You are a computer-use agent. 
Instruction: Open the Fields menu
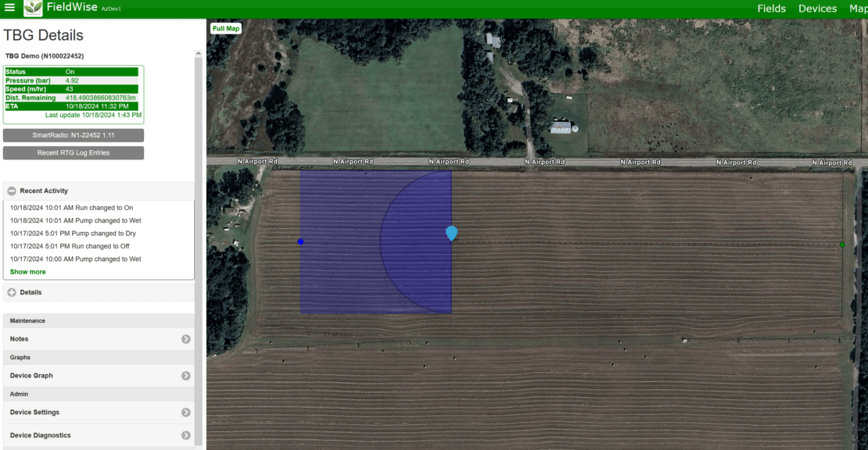click(771, 9)
